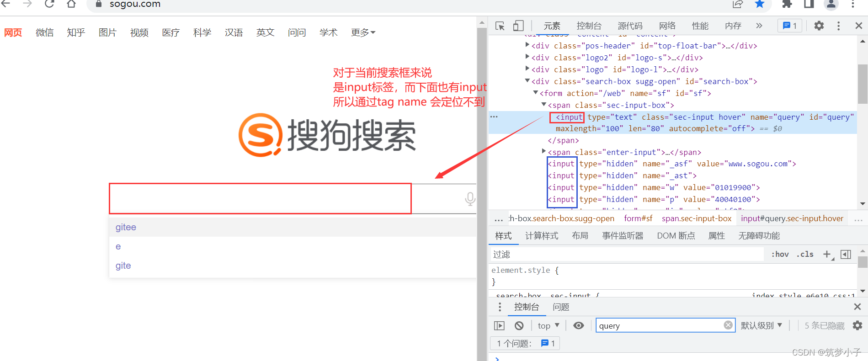
Task: Switch to the 内存 tab
Action: click(x=733, y=26)
